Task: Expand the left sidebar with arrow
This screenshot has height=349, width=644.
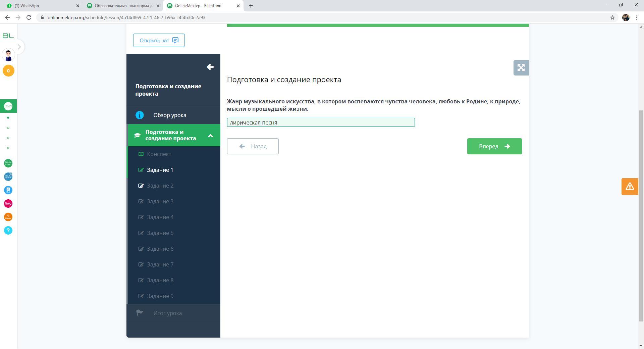Action: pyautogui.click(x=19, y=47)
